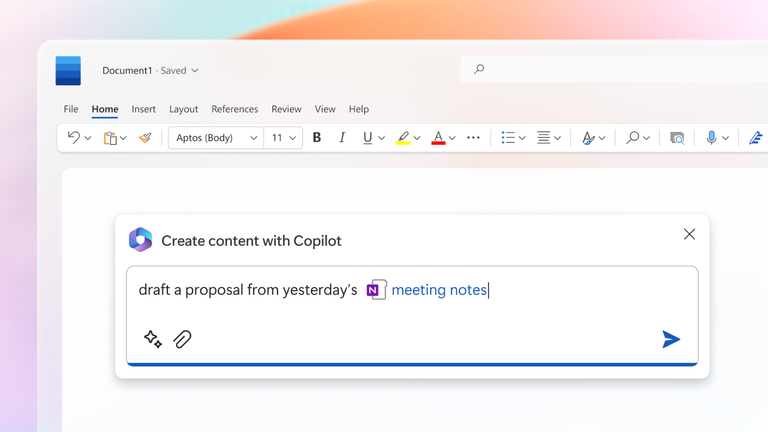Click the search magnifier icon in title bar
Screen dimensions: 768x432
point(479,69)
